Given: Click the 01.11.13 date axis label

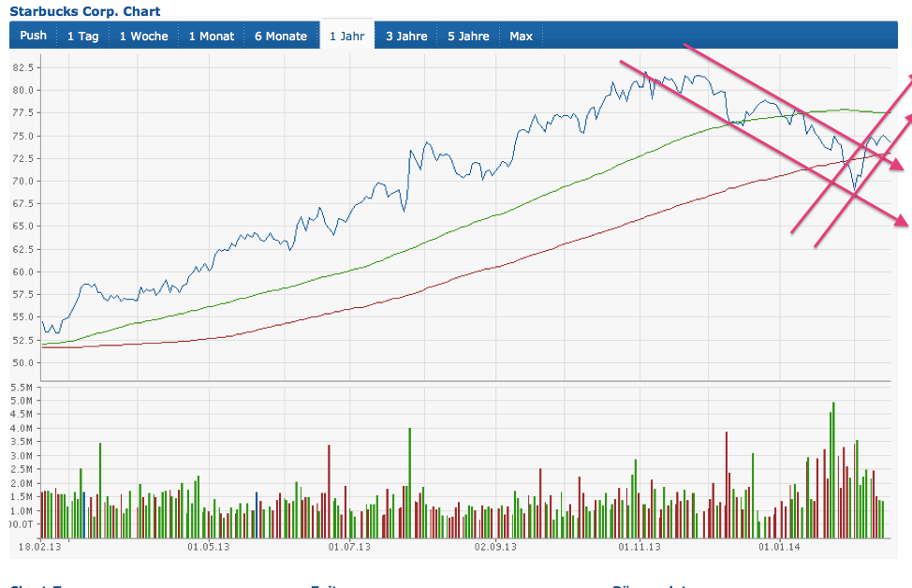Looking at the screenshot, I should tap(640, 547).
